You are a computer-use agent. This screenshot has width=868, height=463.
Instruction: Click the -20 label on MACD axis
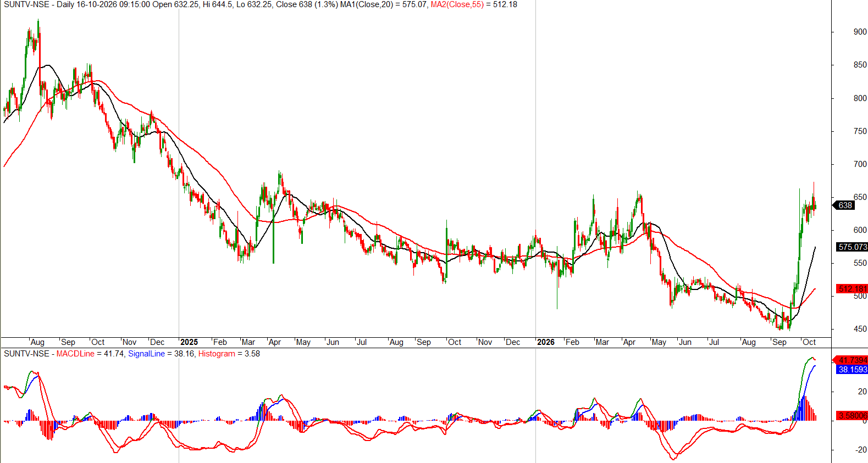[861, 449]
